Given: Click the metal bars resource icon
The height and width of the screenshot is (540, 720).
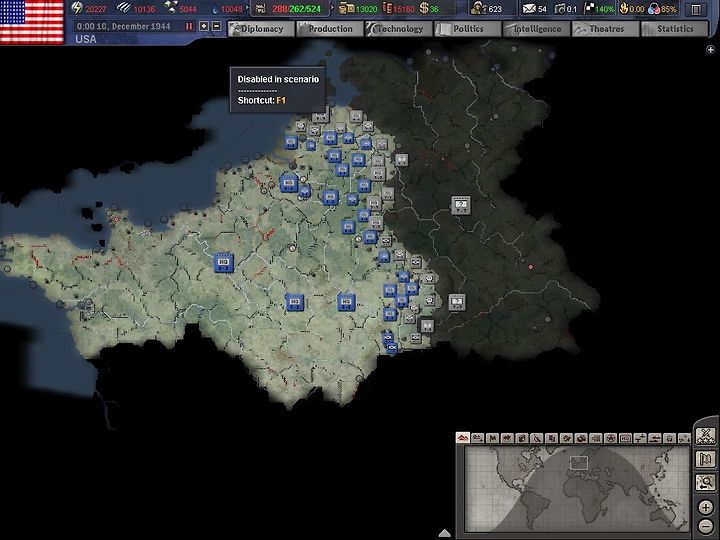Looking at the screenshot, I should click(123, 8).
